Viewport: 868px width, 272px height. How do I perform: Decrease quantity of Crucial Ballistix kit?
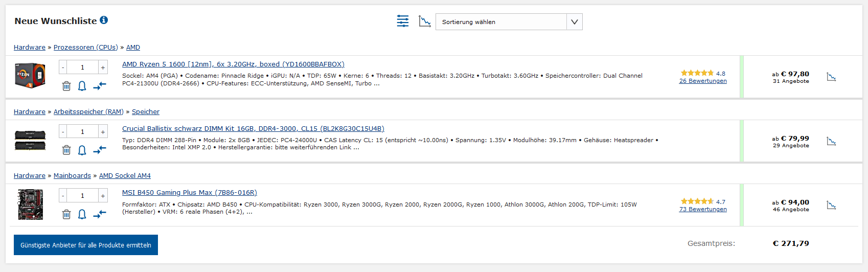(63, 132)
